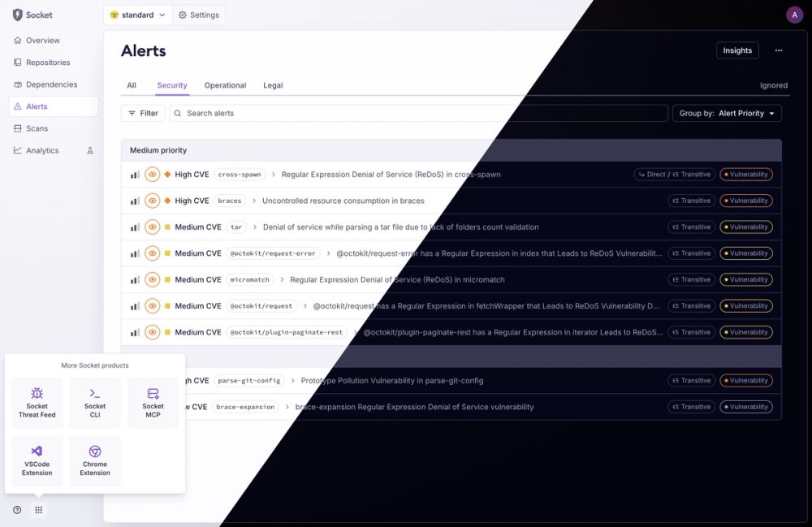Open Regular Expression Denial of Service in micromatch
Screen dimensions: 812x527
pyautogui.click(x=397, y=279)
